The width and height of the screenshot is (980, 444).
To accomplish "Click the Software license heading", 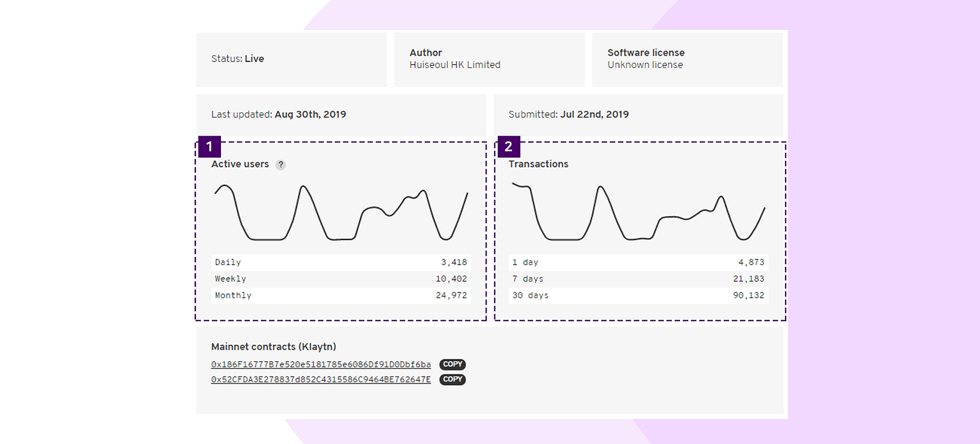I will [646, 52].
